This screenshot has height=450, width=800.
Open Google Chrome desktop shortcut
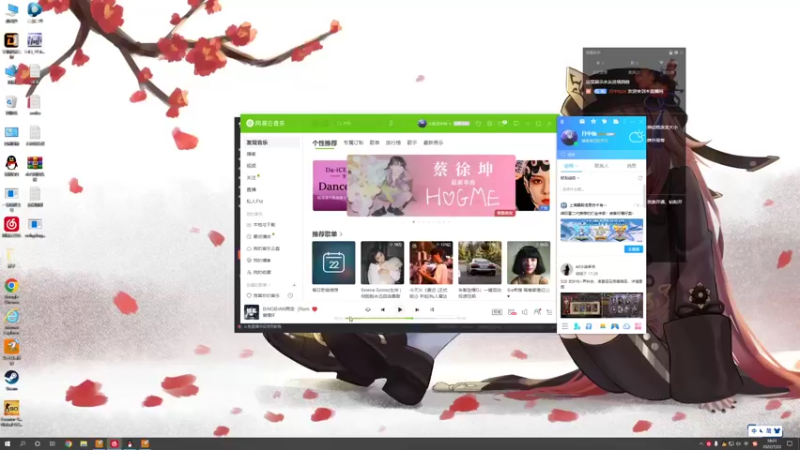click(x=11, y=291)
